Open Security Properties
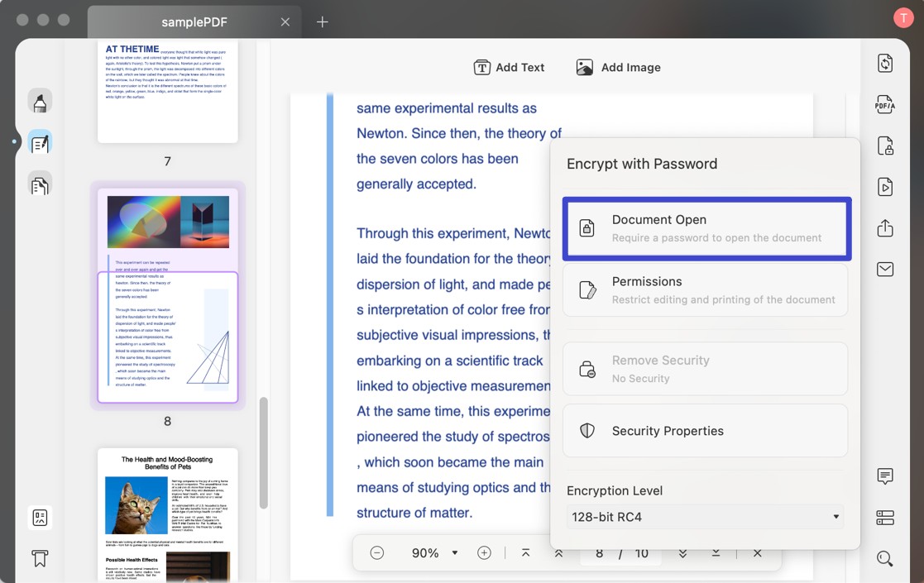The height and width of the screenshot is (583, 924). click(704, 430)
